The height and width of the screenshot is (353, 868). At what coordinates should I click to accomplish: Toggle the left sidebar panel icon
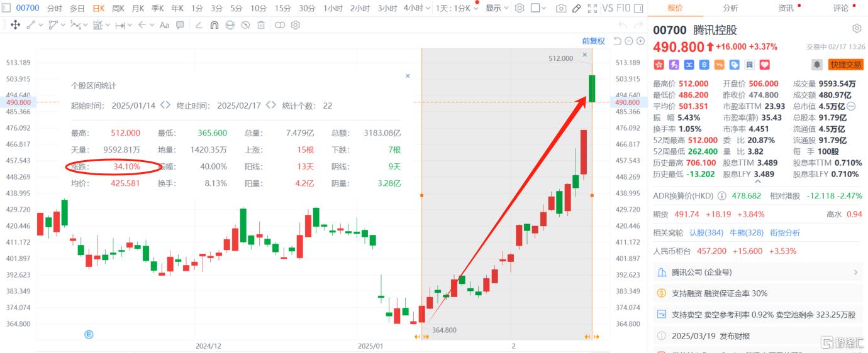click(5, 8)
